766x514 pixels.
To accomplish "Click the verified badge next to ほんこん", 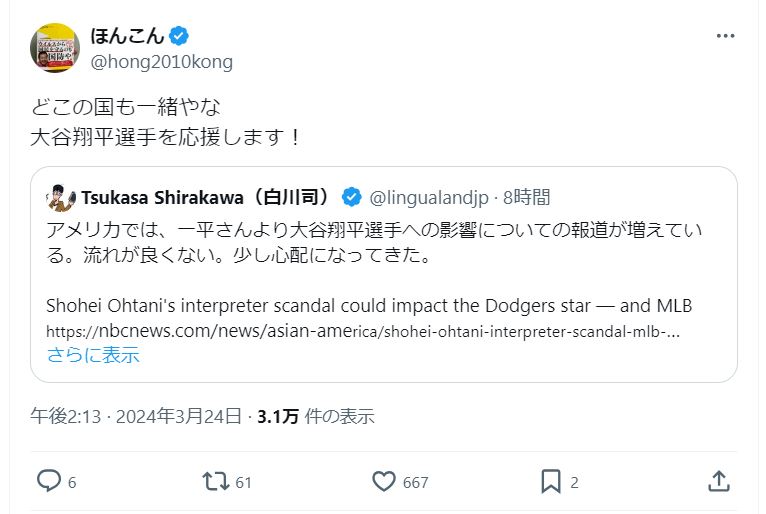I will coord(179,36).
